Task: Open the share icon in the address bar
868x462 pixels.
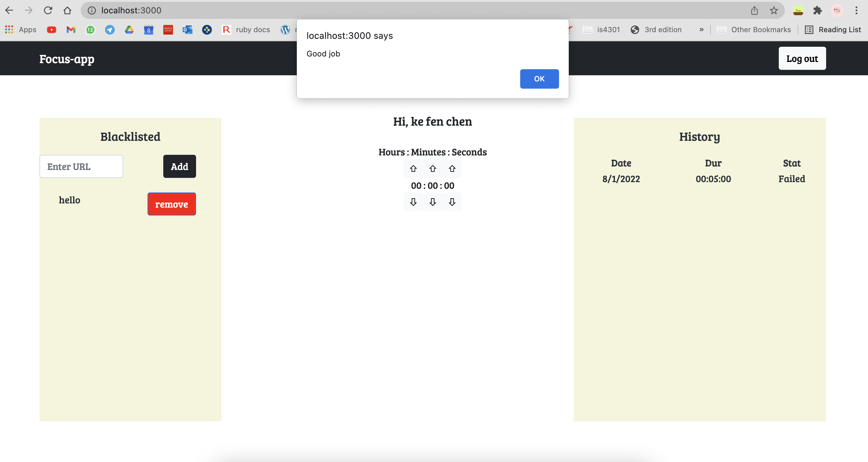Action: (754, 10)
